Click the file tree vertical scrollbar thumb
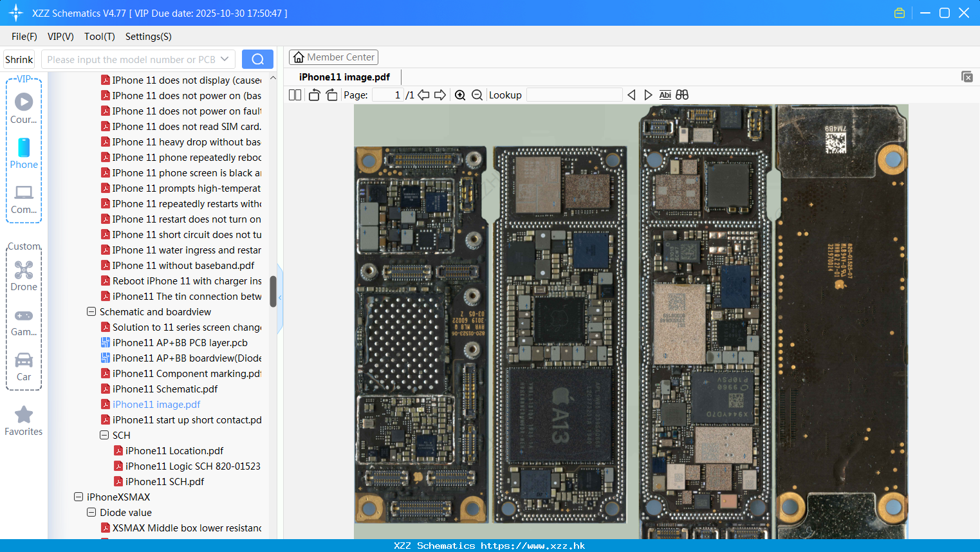The width and height of the screenshot is (980, 552). 273,291
